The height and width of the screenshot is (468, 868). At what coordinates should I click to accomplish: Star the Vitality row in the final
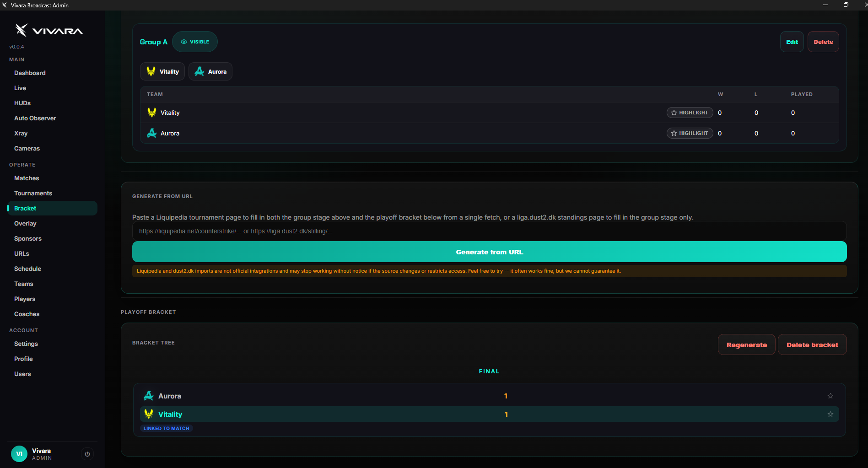830,414
